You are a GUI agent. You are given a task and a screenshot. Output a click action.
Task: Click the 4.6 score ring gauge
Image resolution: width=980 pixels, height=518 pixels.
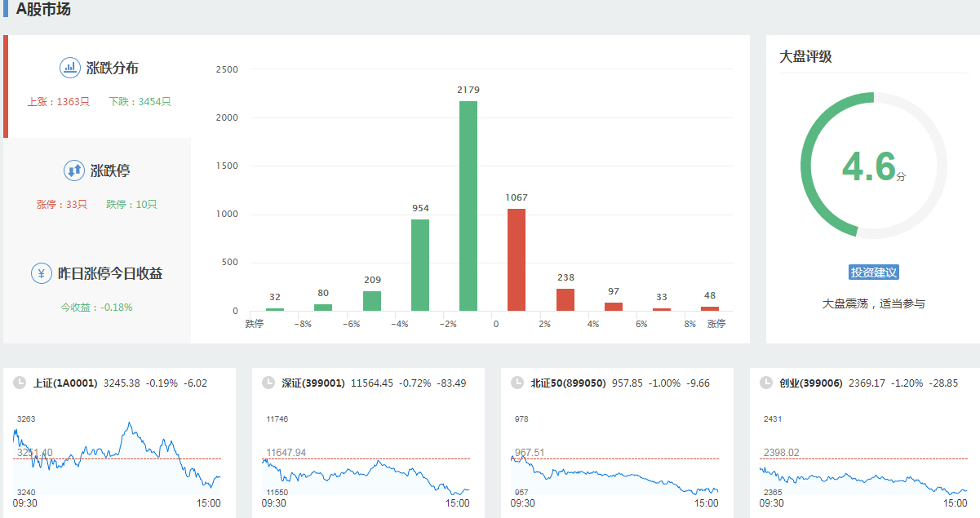(x=873, y=166)
